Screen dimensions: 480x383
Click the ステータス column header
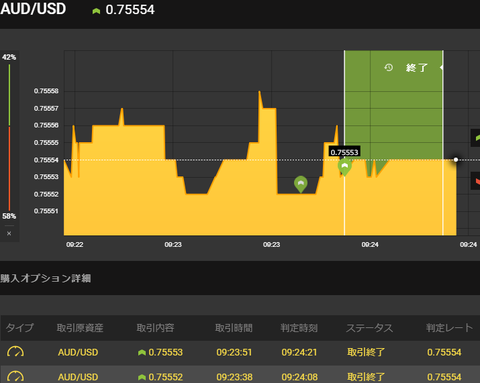coord(369,328)
